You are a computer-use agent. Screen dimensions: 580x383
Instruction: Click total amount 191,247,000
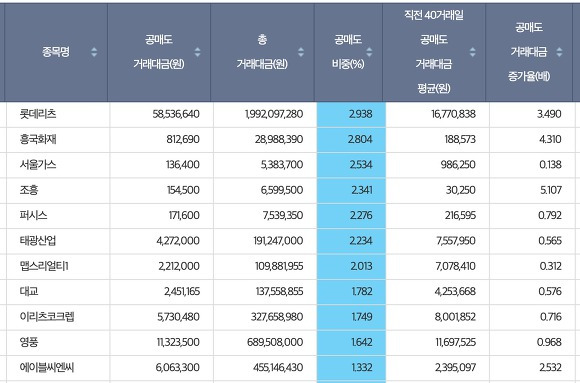point(278,241)
